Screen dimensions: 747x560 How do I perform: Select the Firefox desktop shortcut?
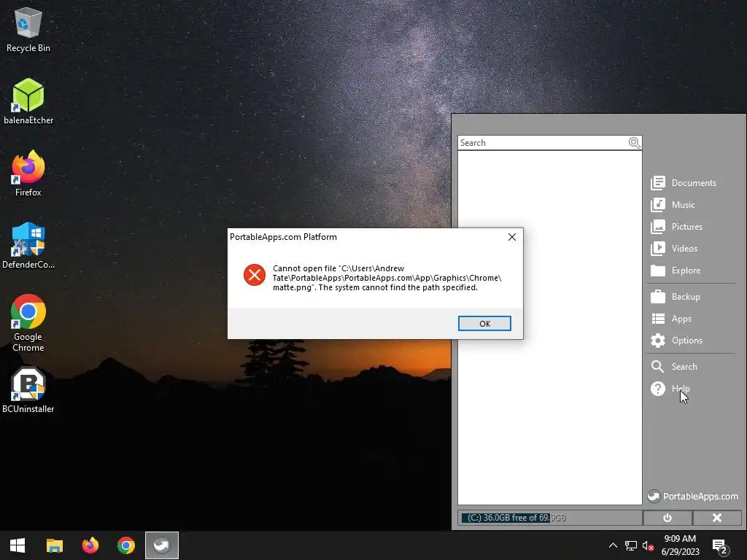tap(28, 174)
